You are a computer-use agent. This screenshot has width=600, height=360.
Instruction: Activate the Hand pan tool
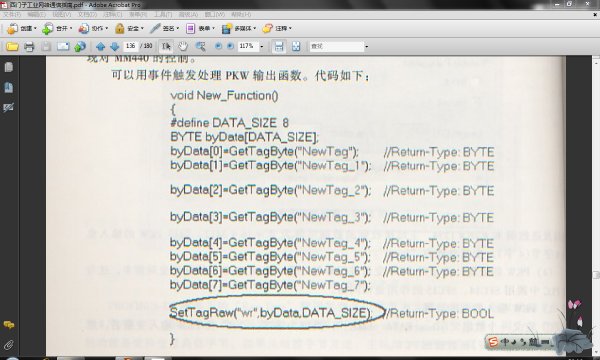tap(183, 47)
